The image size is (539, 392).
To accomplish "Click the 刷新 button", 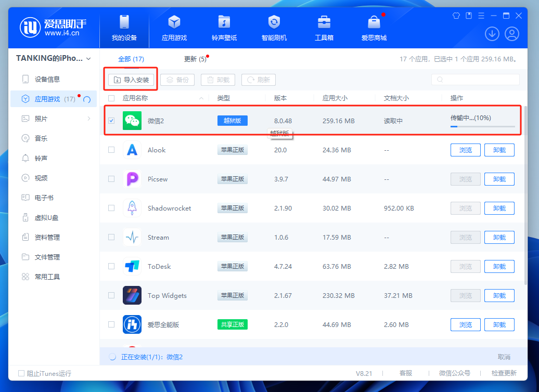I will pyautogui.click(x=259, y=80).
